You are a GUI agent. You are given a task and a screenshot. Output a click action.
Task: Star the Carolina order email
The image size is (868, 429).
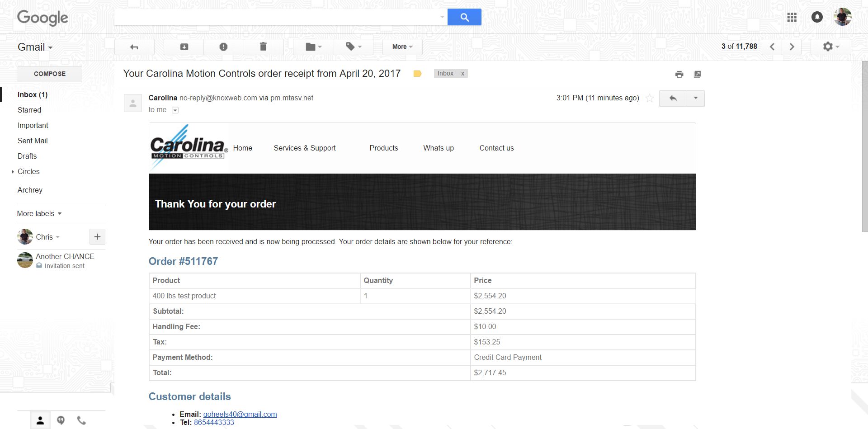tap(650, 98)
